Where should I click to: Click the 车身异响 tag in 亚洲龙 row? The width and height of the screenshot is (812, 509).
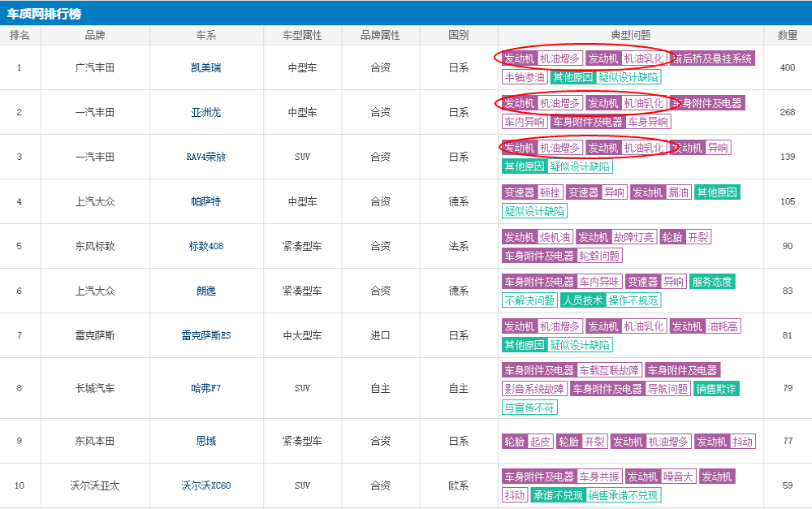tap(648, 122)
